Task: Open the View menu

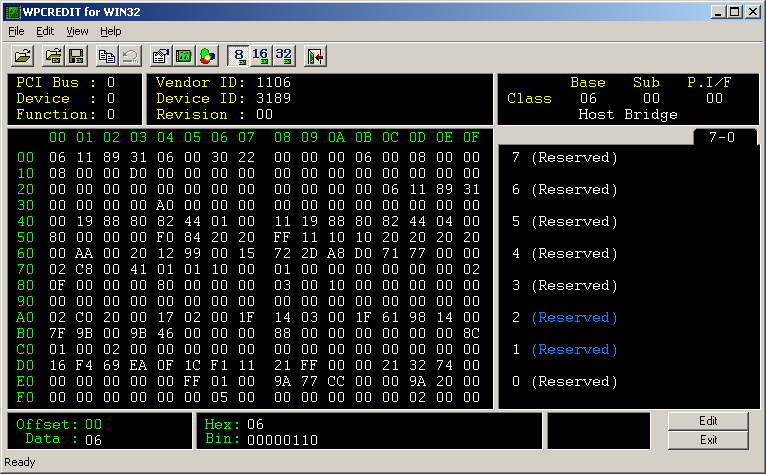Action: pos(77,31)
